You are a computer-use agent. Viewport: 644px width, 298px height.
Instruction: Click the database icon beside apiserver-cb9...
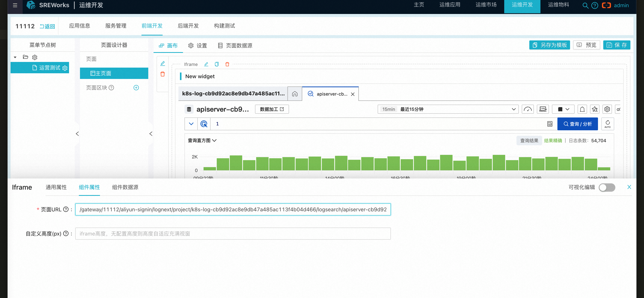click(189, 109)
